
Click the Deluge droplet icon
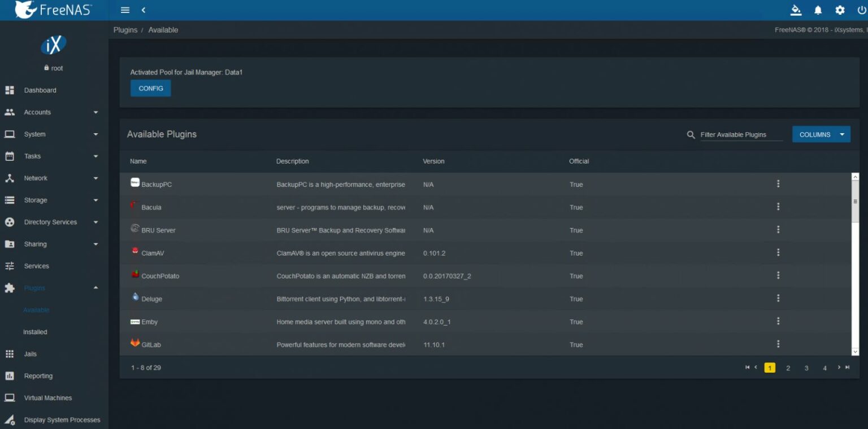coord(135,296)
